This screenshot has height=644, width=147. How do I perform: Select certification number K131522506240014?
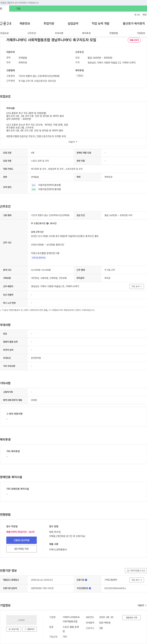115,588
